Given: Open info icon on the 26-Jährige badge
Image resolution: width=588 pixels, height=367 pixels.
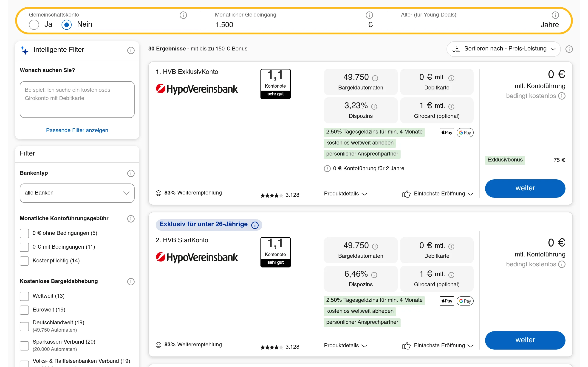Looking at the screenshot, I should [x=255, y=225].
